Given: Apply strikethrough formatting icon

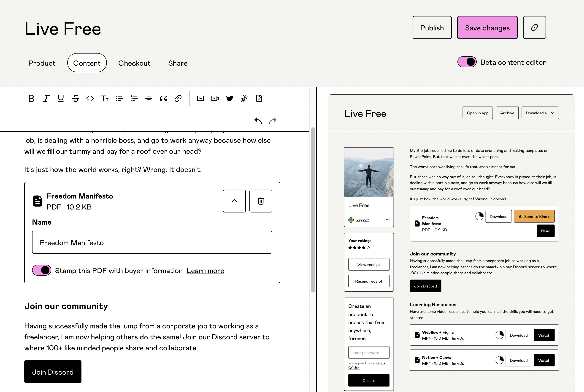Looking at the screenshot, I should pos(75,99).
